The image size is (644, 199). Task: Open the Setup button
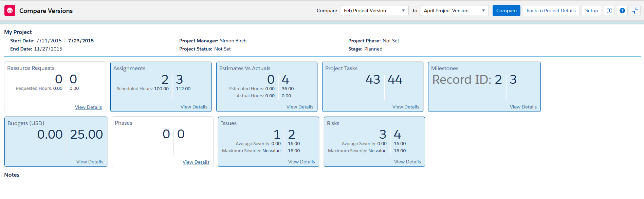(x=591, y=11)
